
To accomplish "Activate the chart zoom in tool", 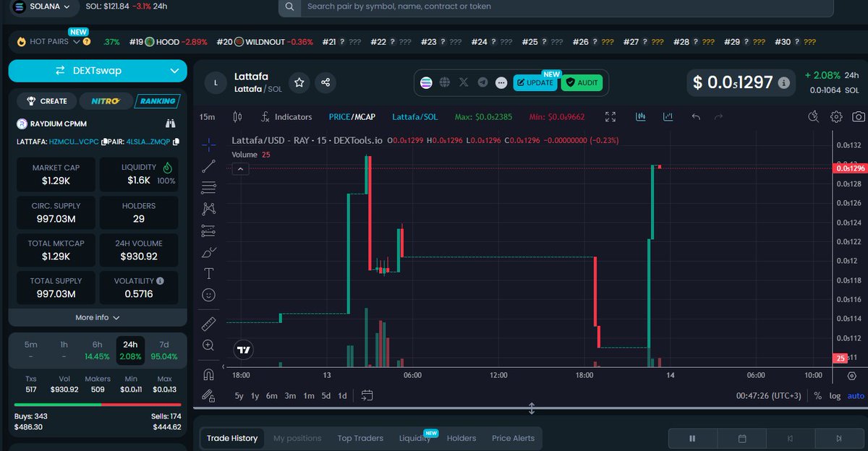I will click(x=208, y=345).
